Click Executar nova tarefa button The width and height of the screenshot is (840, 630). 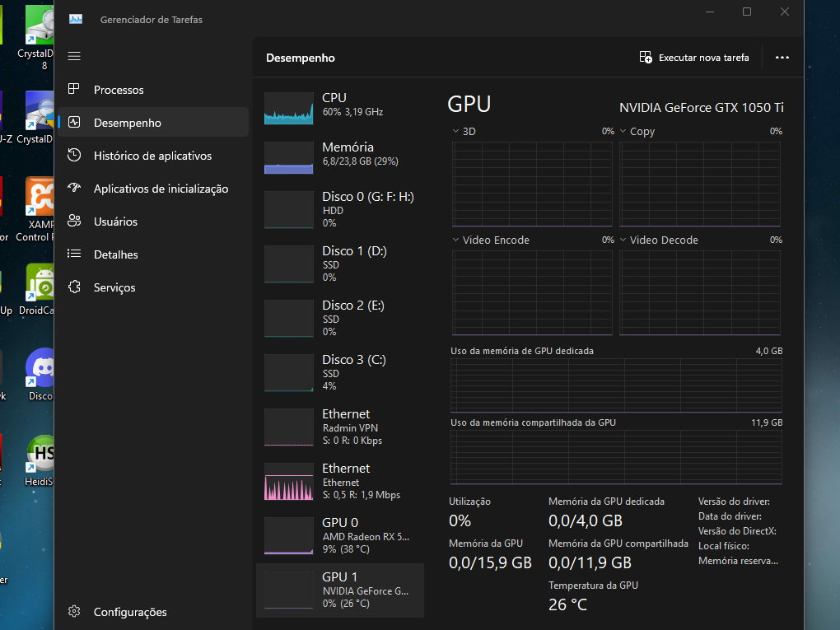(x=695, y=58)
